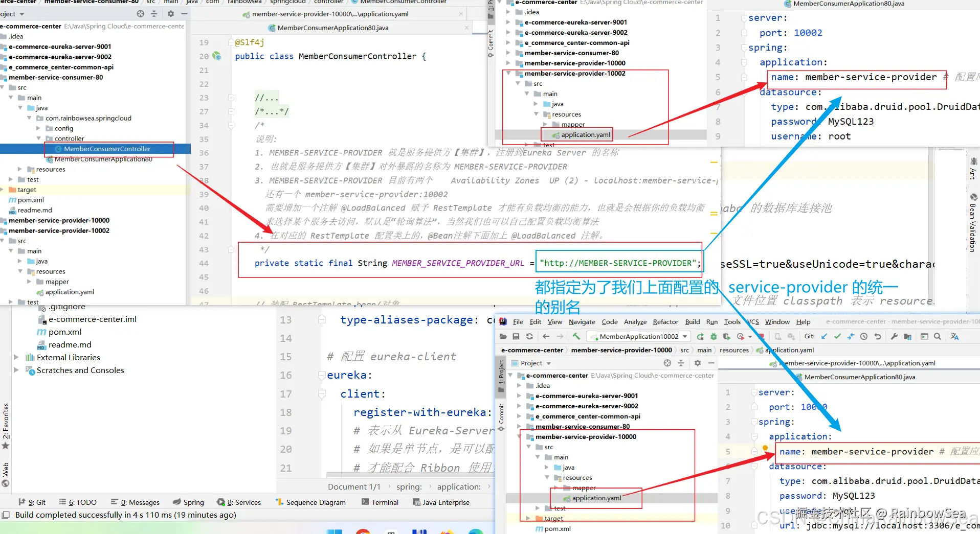This screenshot has height=534, width=980.
Task: Click the Git compare blue arrows icon
Action: click(851, 337)
